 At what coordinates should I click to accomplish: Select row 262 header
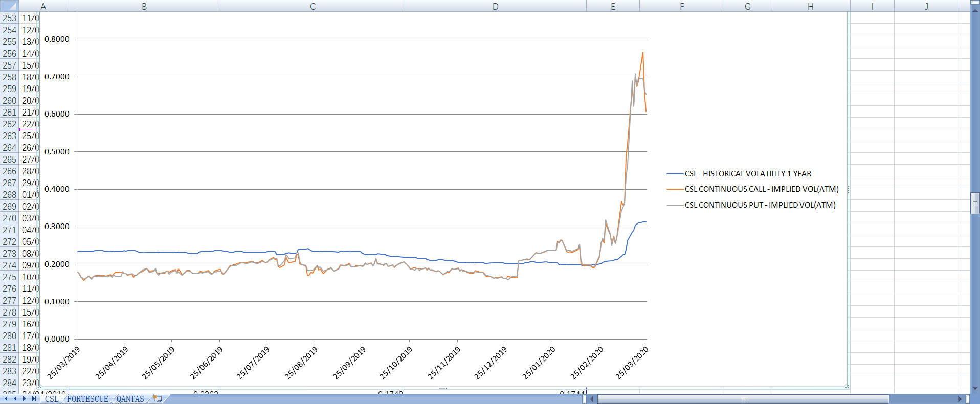point(9,124)
